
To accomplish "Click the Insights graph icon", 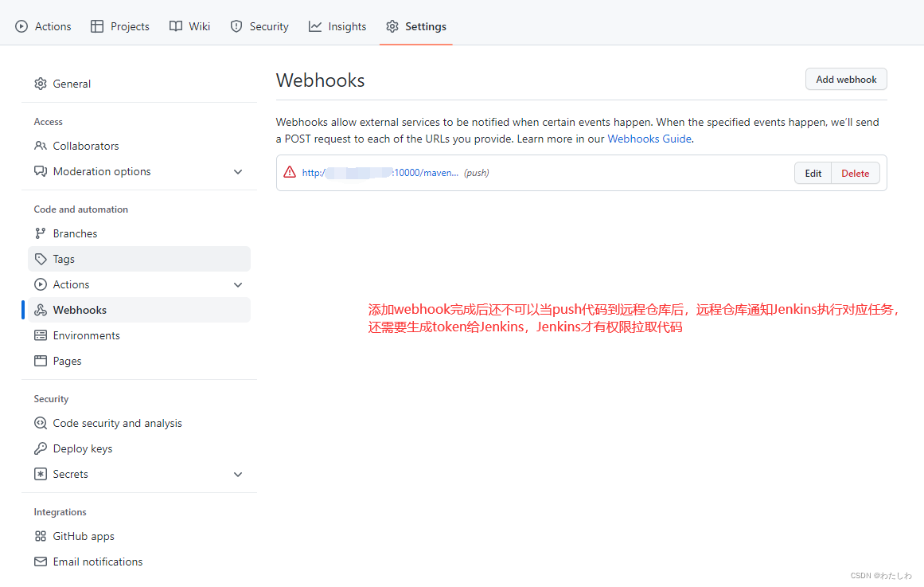I will pos(315,26).
